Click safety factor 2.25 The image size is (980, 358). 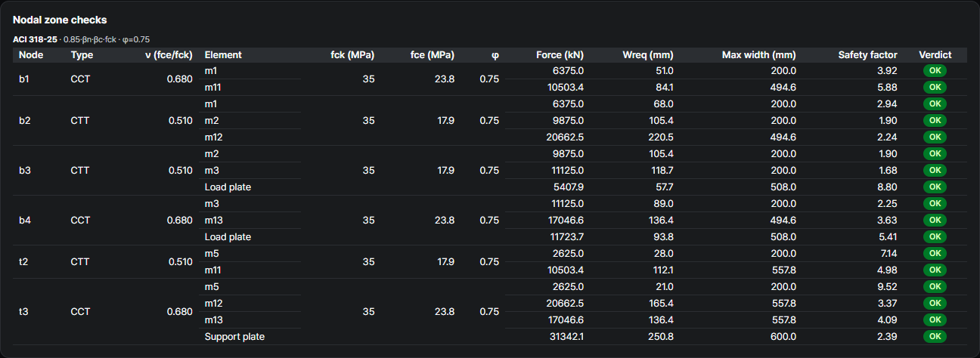887,203
